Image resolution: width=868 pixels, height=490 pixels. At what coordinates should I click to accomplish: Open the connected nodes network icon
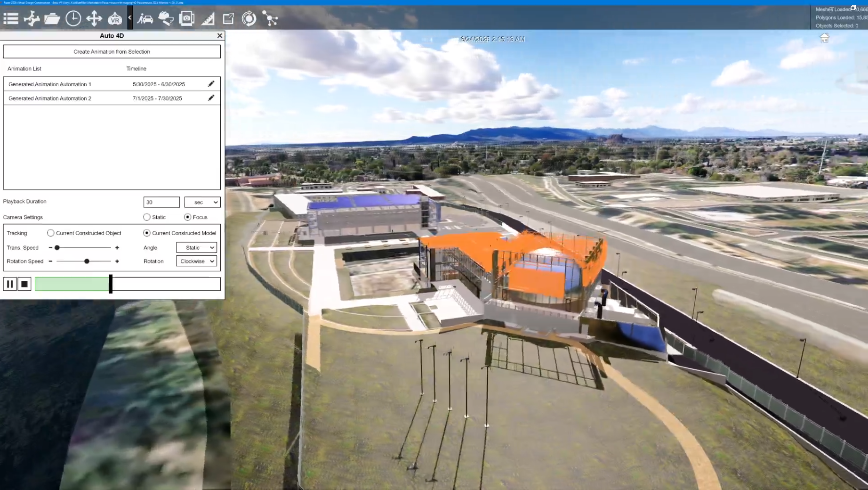coord(270,19)
